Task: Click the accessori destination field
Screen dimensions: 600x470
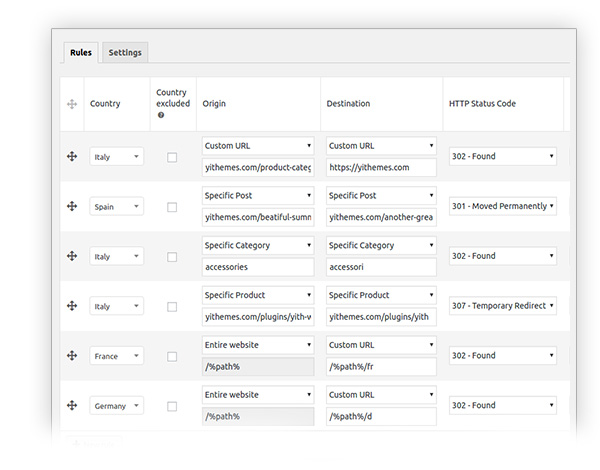Action: (381, 267)
